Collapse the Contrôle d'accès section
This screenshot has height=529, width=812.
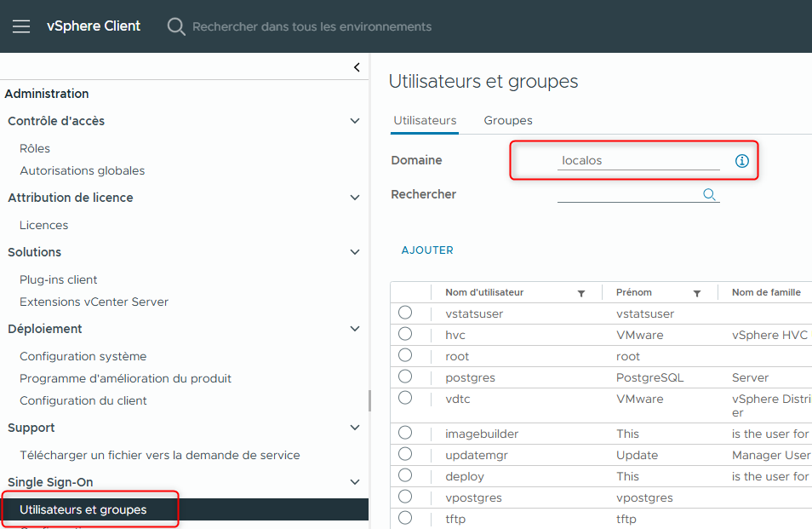355,120
